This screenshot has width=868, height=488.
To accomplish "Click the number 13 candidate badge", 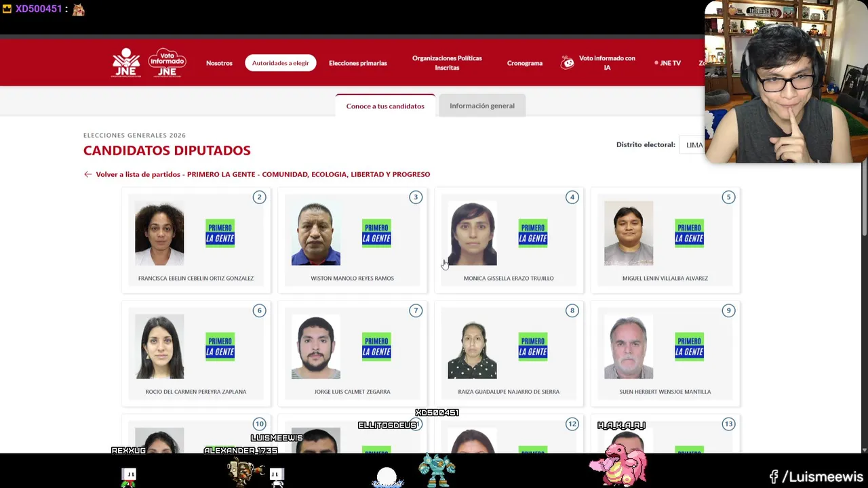I will tap(728, 424).
